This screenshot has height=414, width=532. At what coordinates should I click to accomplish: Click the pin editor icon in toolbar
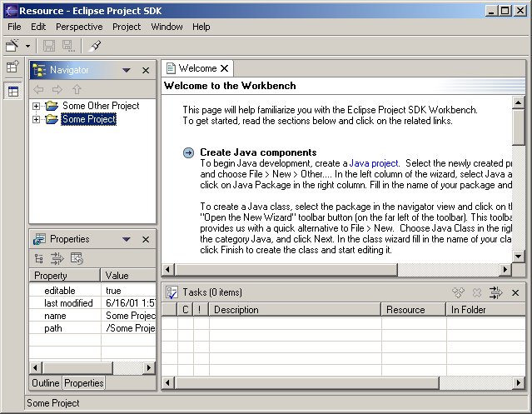click(x=95, y=46)
